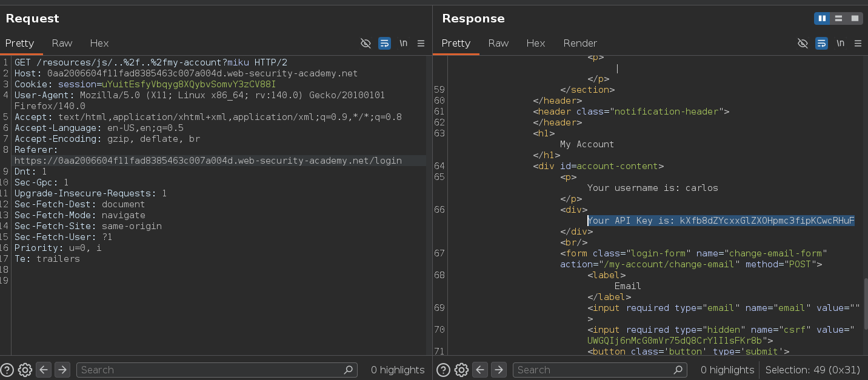
Task: Toggle hide non-printable icon in Response panel
Action: click(803, 43)
